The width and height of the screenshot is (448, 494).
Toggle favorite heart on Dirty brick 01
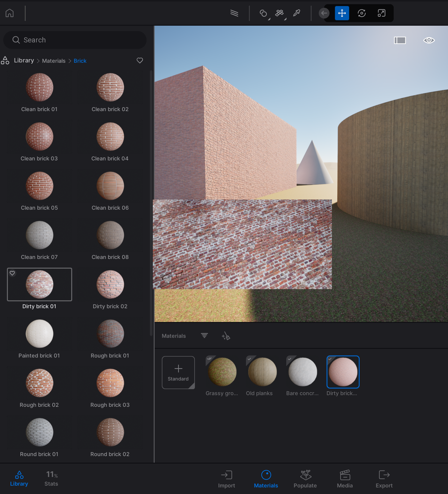pos(13,273)
